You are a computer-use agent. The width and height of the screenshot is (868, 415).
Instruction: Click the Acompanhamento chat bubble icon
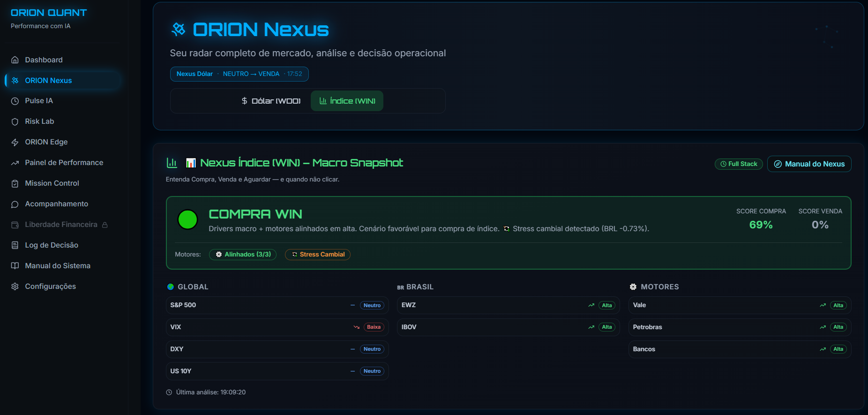[x=15, y=204]
